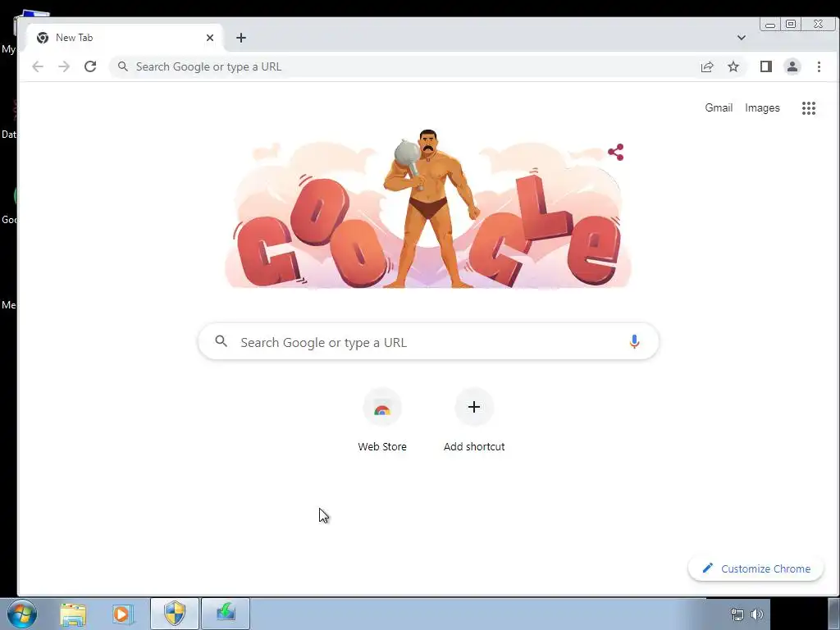Viewport: 840px width, 630px height.
Task: Click the magnifier icon in the page search box
Action: (x=221, y=340)
